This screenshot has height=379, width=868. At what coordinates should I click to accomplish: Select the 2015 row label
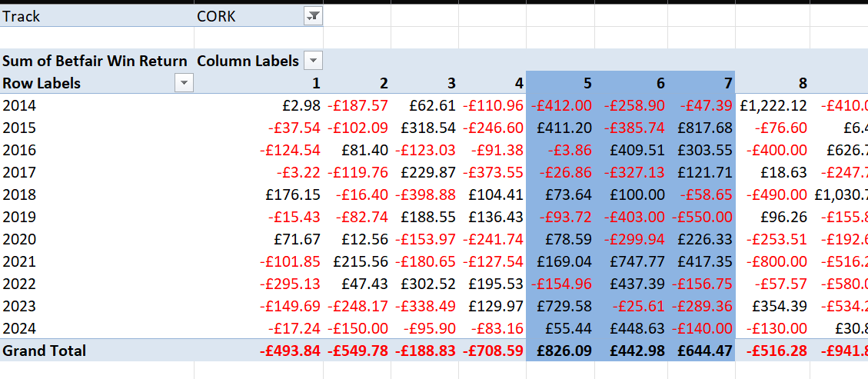click(97, 128)
